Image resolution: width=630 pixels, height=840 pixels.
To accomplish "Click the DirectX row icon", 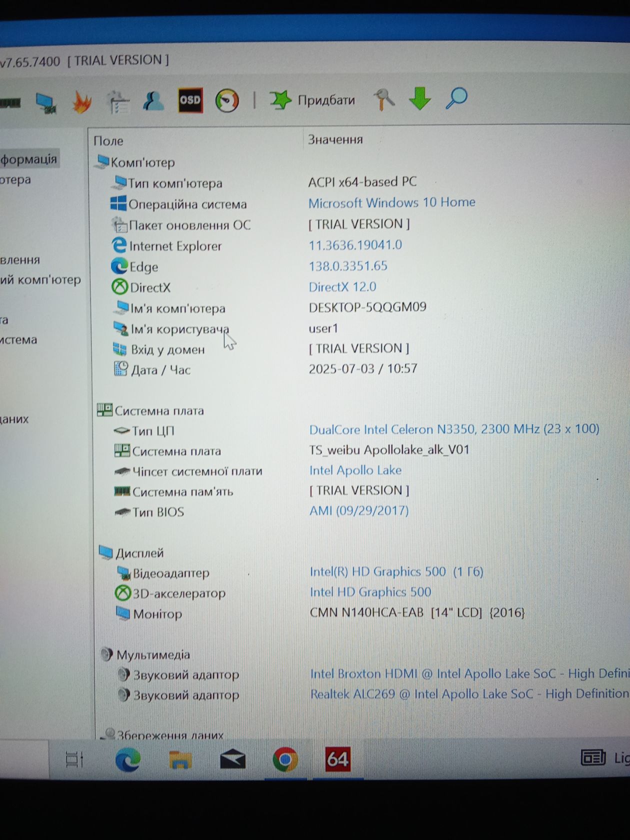I will [120, 287].
